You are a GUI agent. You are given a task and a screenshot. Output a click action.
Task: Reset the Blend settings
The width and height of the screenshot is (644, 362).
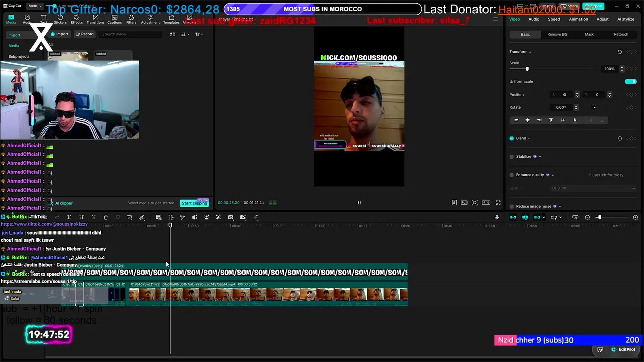(620, 138)
